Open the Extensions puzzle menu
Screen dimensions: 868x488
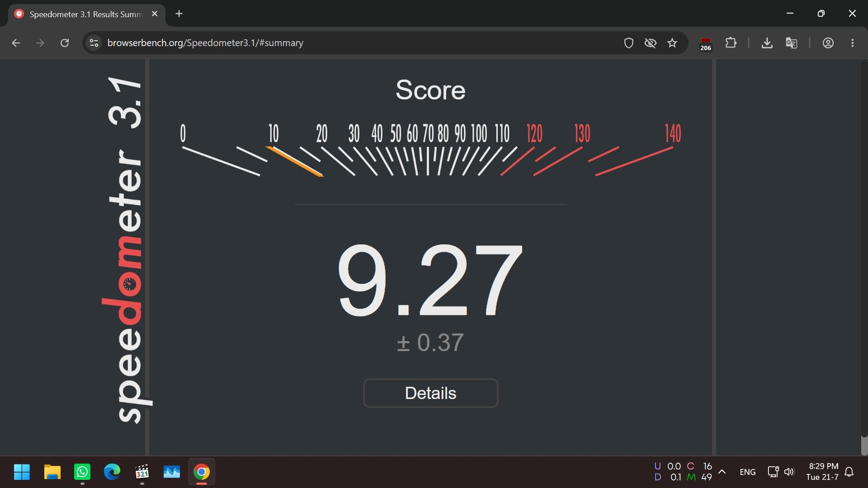pyautogui.click(x=731, y=43)
